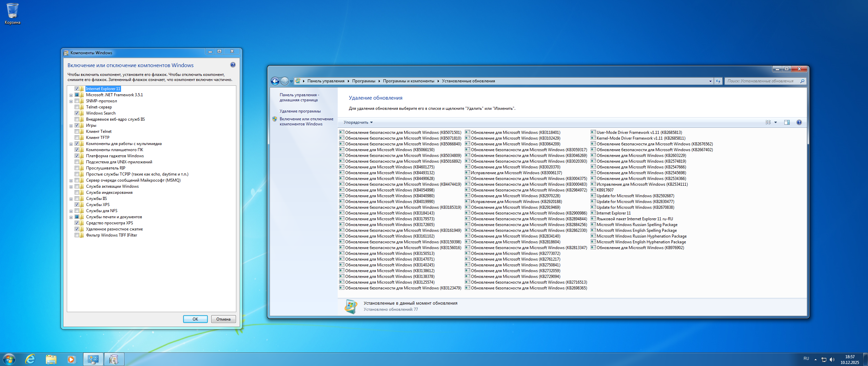The height and width of the screenshot is (366, 868).
Task: Click the help icon in Windows Components dialog
Action: tap(233, 65)
